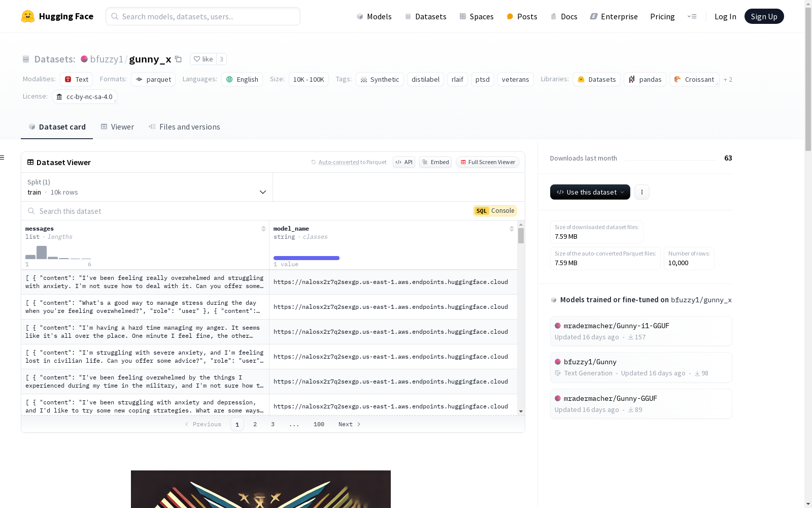
Task: Step the viewer table down with scrollbar arrow
Action: (521, 411)
